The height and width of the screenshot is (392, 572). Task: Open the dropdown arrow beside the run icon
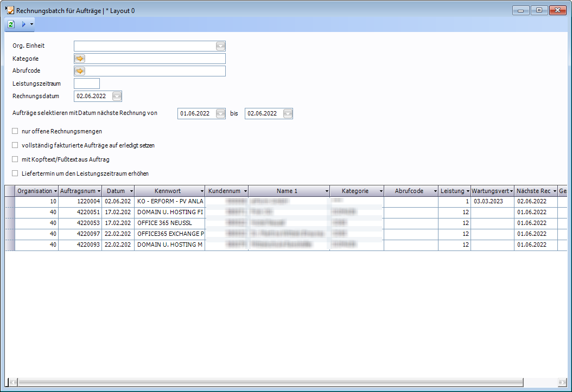click(x=32, y=24)
